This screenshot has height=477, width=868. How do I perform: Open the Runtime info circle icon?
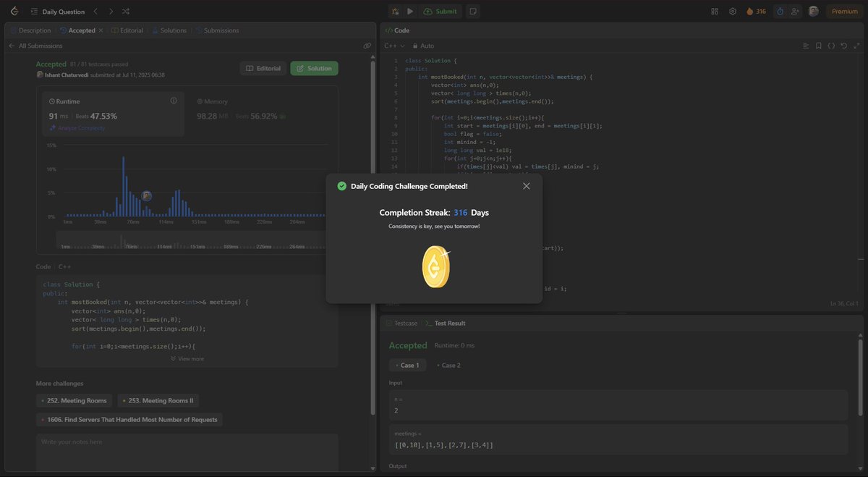174,101
